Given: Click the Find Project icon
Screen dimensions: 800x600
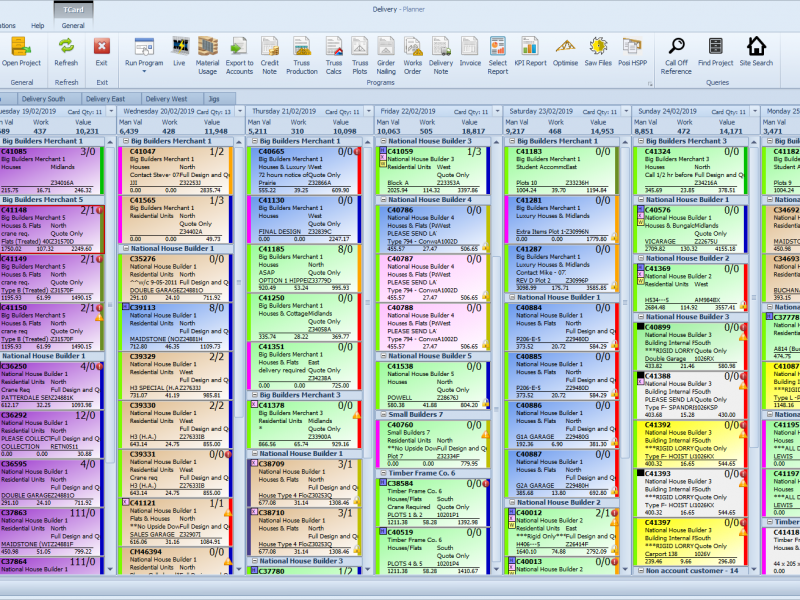Looking at the screenshot, I should pyautogui.click(x=715, y=46).
